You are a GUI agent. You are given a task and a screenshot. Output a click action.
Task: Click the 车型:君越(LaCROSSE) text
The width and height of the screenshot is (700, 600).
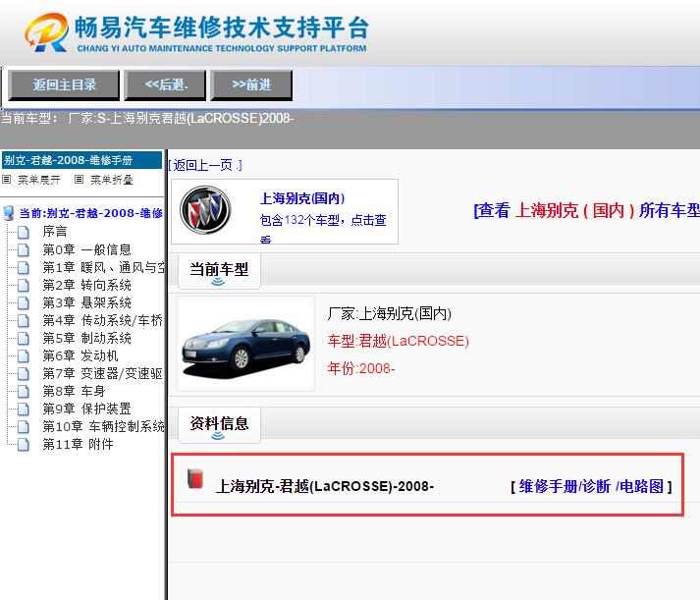[399, 341]
